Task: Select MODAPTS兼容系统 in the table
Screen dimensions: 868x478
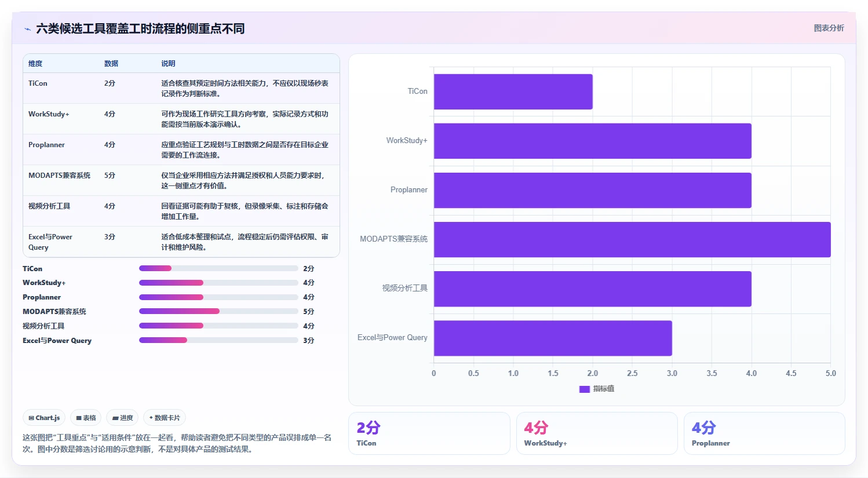Action: (x=59, y=176)
